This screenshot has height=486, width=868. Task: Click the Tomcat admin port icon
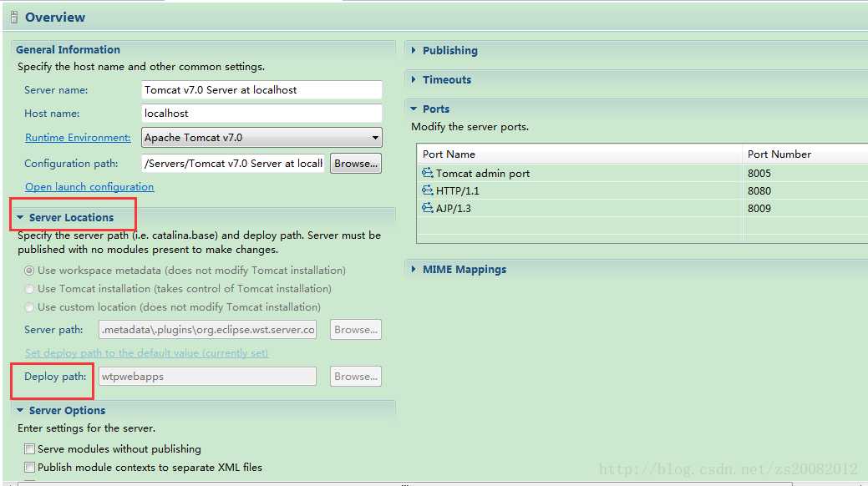428,173
